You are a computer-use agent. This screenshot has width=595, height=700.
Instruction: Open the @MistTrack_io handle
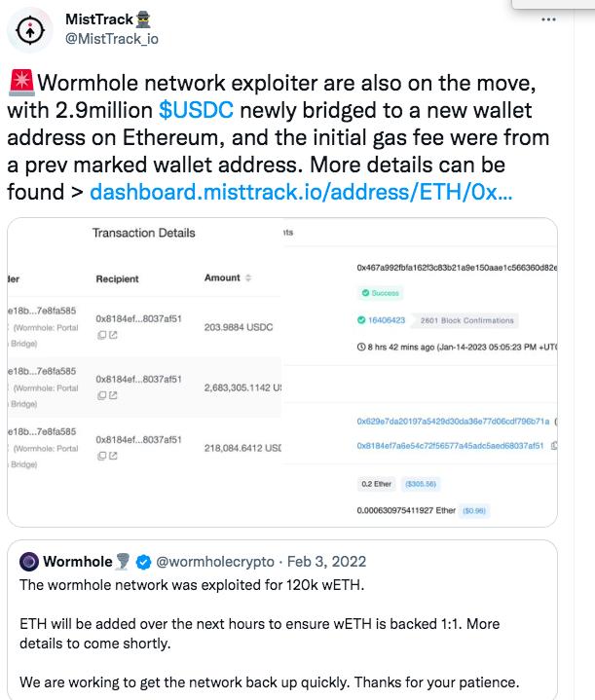click(111, 39)
